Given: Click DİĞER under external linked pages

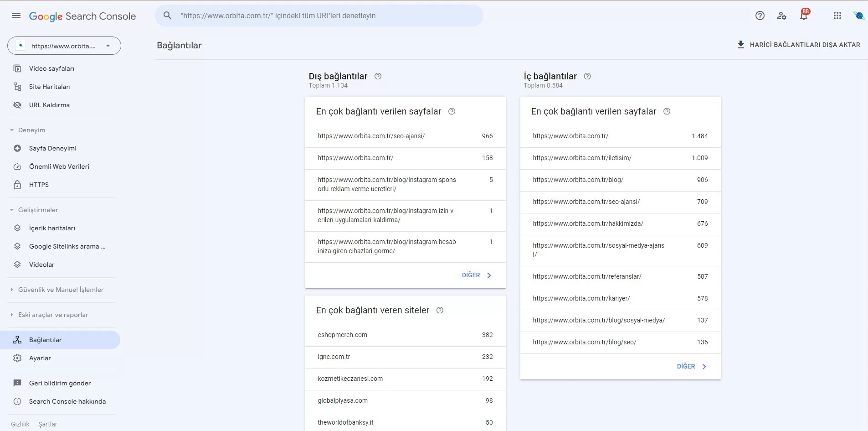Looking at the screenshot, I should coord(477,275).
